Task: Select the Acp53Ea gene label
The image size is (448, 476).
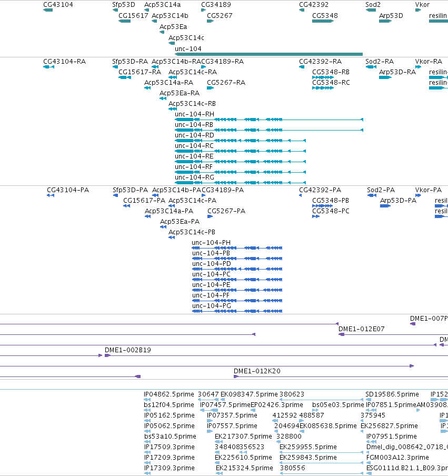Action: pos(173,27)
